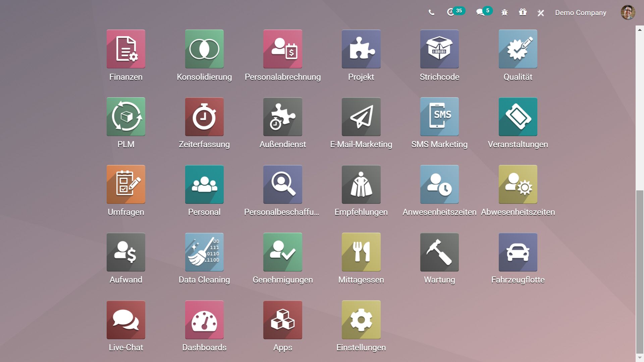Click the wrench tools icon
Image resolution: width=644 pixels, height=362 pixels.
tap(541, 13)
